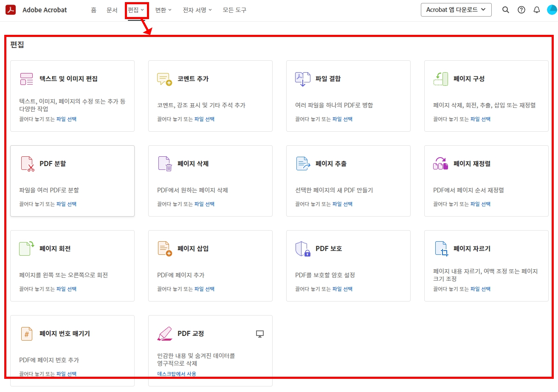Go to the 문서 tab
This screenshot has width=558, height=392.
pos(112,10)
